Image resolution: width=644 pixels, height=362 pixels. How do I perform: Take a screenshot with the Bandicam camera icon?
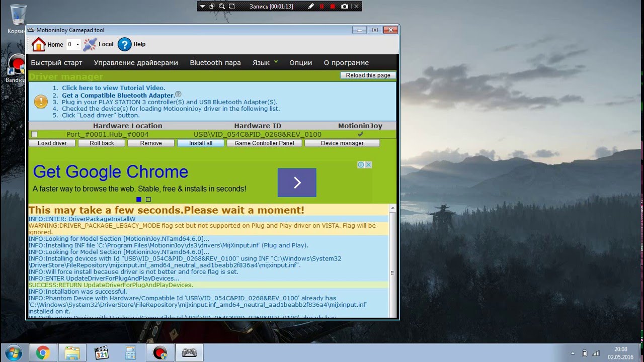click(345, 7)
